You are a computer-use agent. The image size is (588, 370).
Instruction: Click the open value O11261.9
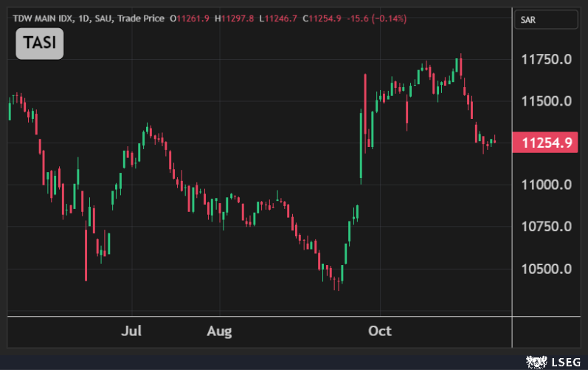coord(190,18)
